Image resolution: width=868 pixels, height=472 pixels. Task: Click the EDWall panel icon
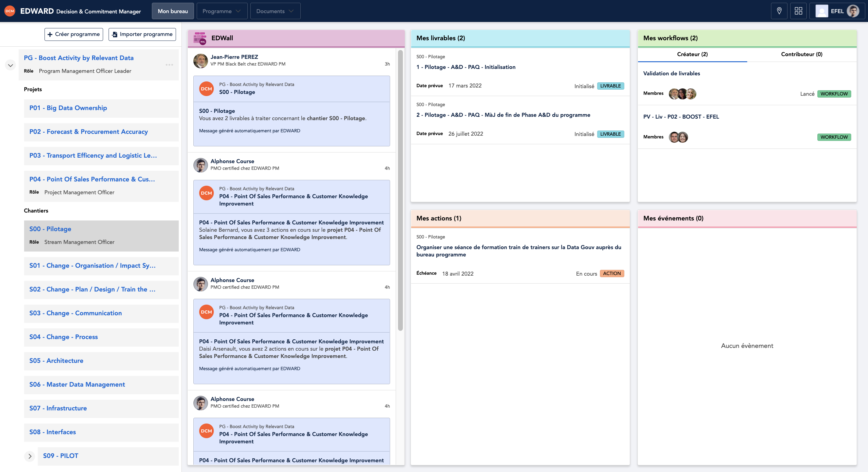pyautogui.click(x=199, y=38)
